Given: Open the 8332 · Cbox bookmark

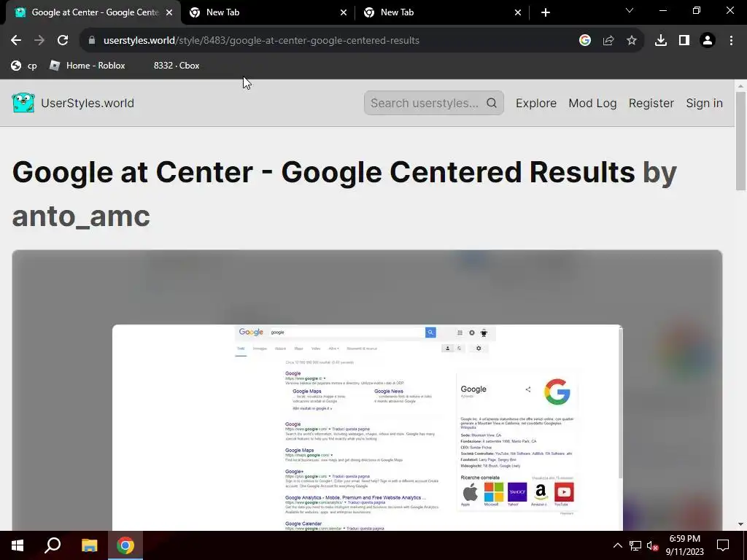Looking at the screenshot, I should 177,66.
